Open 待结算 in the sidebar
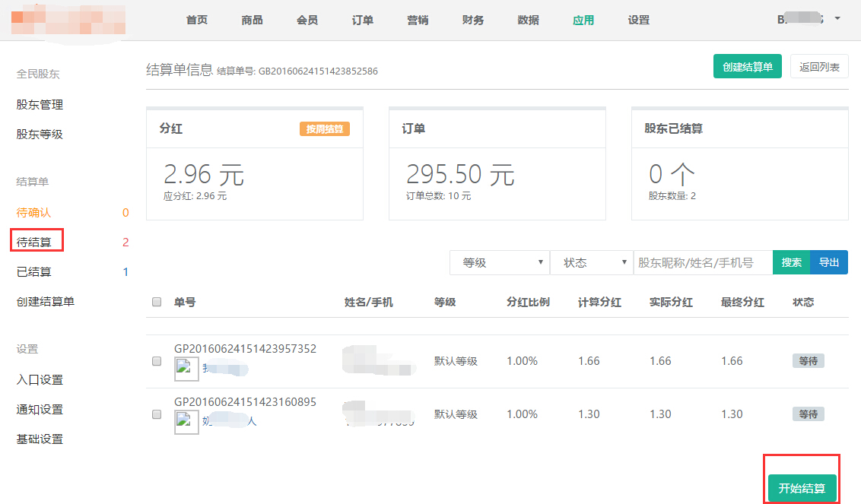The width and height of the screenshot is (861, 504). tap(35, 242)
